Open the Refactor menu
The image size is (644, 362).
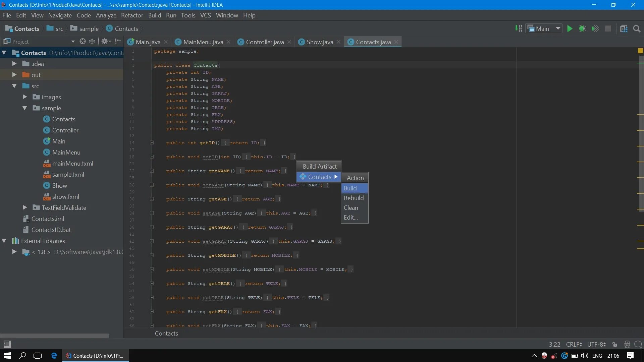[x=132, y=15]
